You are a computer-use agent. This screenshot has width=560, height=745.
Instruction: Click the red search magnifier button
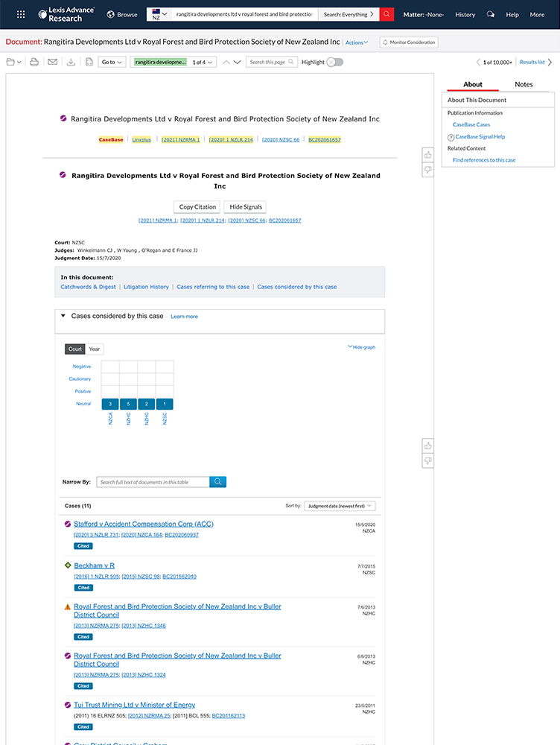click(386, 14)
